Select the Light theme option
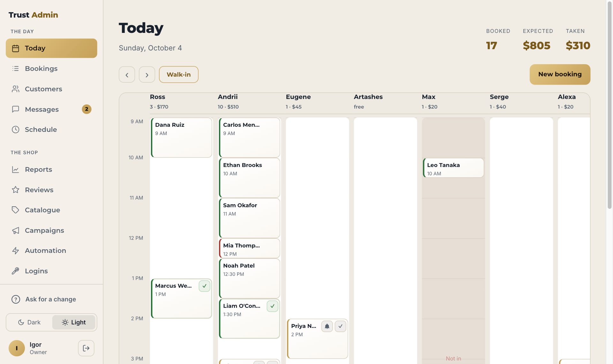 (74, 322)
